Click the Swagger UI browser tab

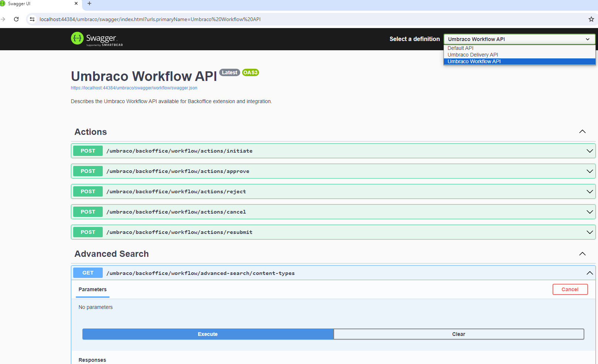pos(40,4)
